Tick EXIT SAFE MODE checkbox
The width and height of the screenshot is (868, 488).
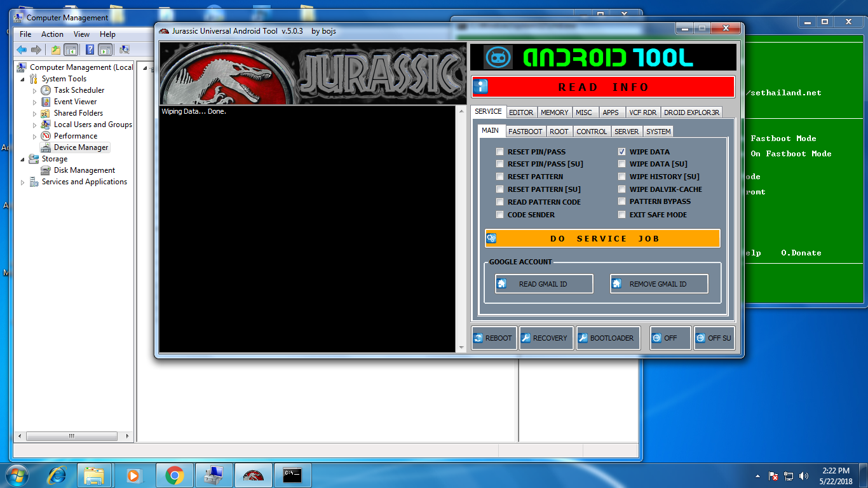click(x=622, y=215)
